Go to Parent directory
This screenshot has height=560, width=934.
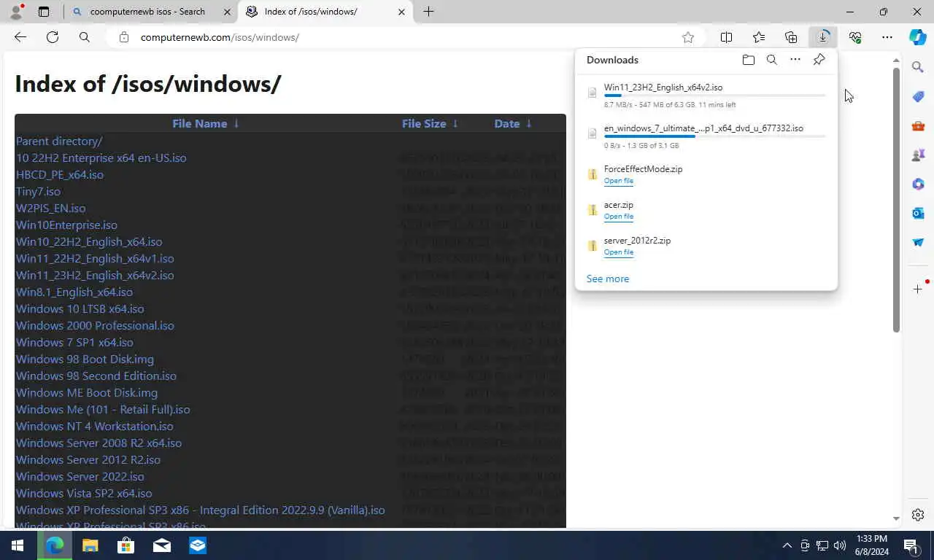pos(59,141)
